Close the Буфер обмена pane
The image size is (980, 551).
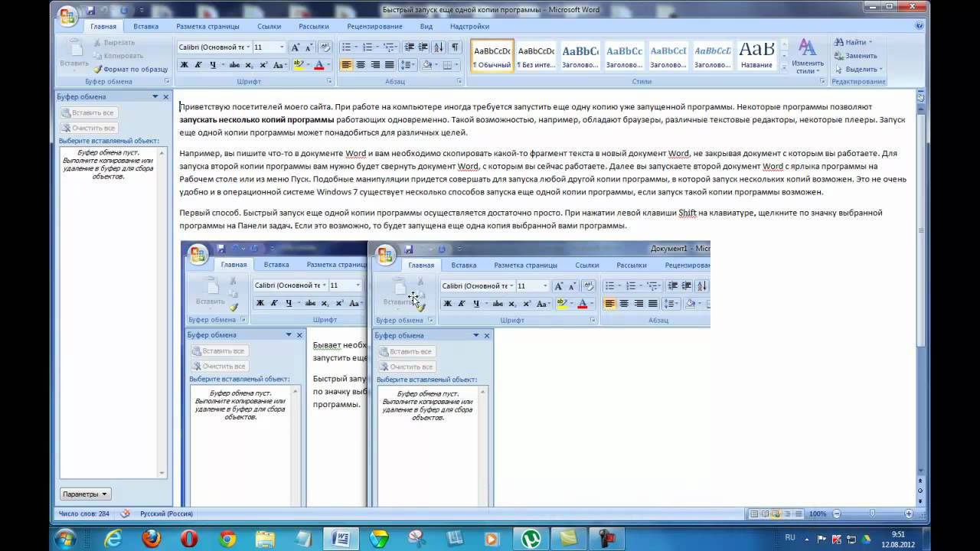click(165, 96)
